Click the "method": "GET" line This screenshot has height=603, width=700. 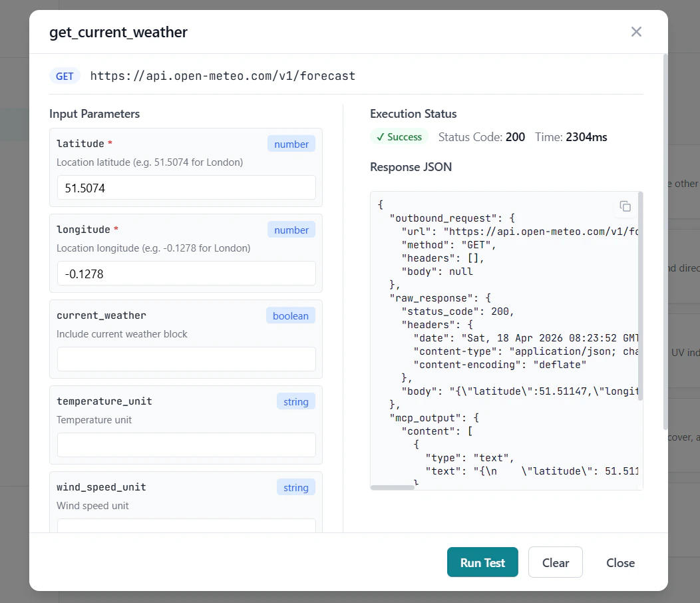448,245
